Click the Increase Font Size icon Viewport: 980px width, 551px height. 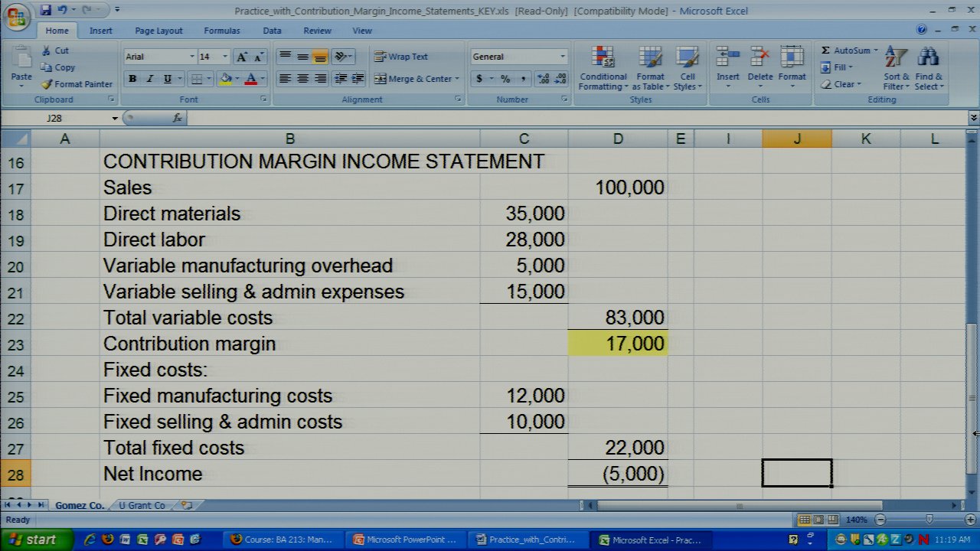(x=242, y=57)
